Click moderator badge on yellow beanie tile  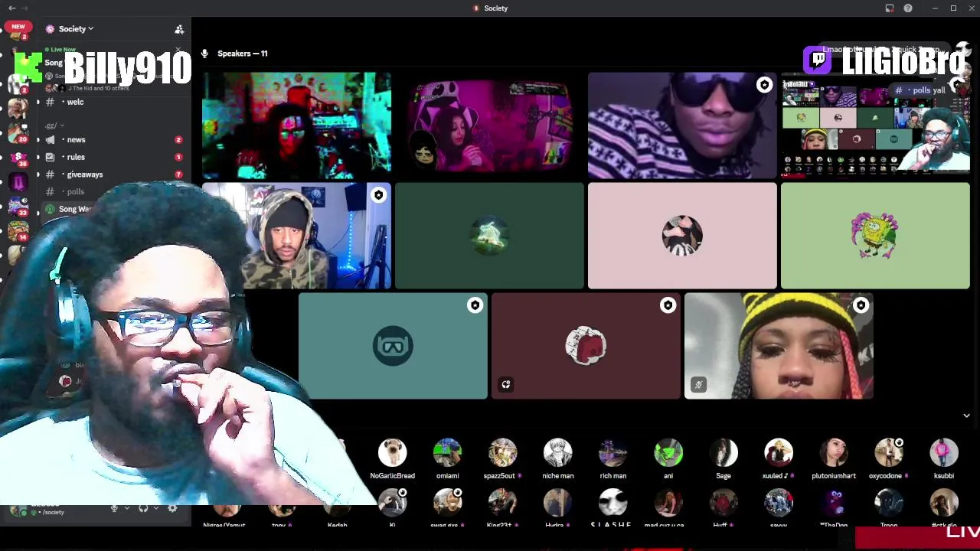861,305
